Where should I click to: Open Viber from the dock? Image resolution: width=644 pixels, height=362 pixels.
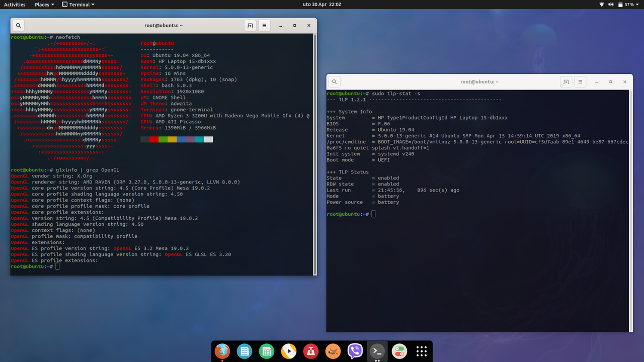pos(355,351)
